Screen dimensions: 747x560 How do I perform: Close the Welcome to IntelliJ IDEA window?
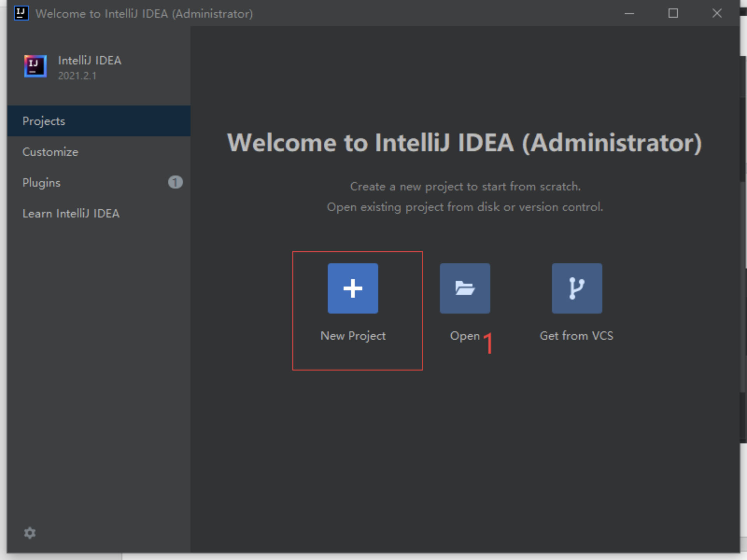(x=717, y=13)
